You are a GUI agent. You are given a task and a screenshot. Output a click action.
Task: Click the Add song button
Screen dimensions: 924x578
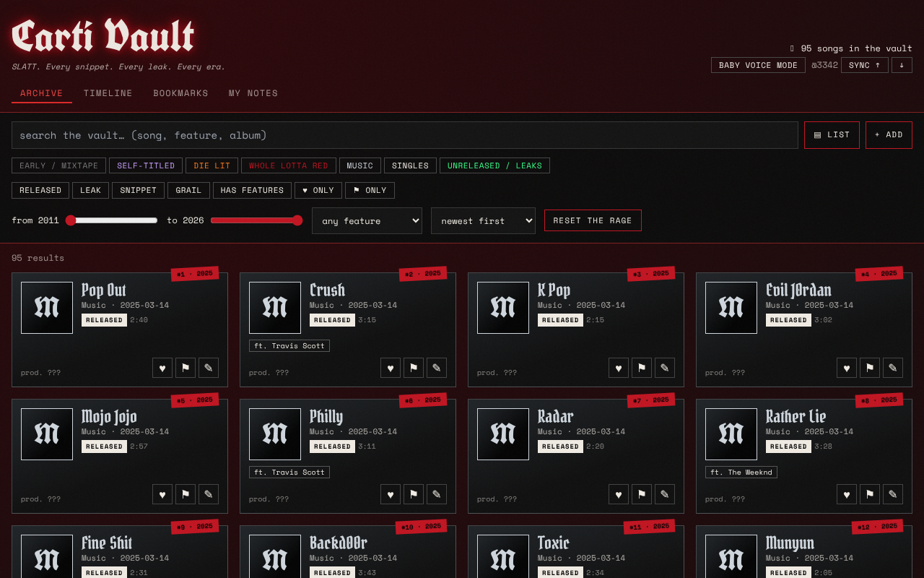tap(889, 135)
